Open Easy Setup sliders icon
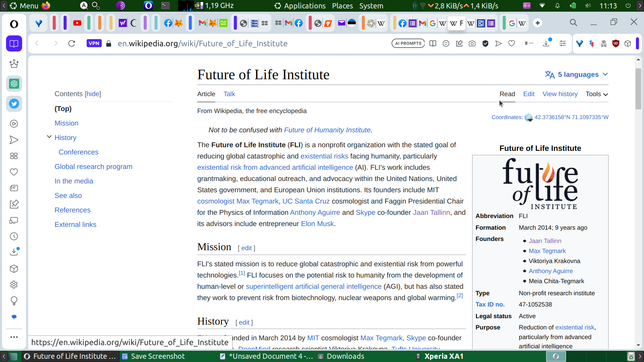644x362 pixels. click(563, 43)
